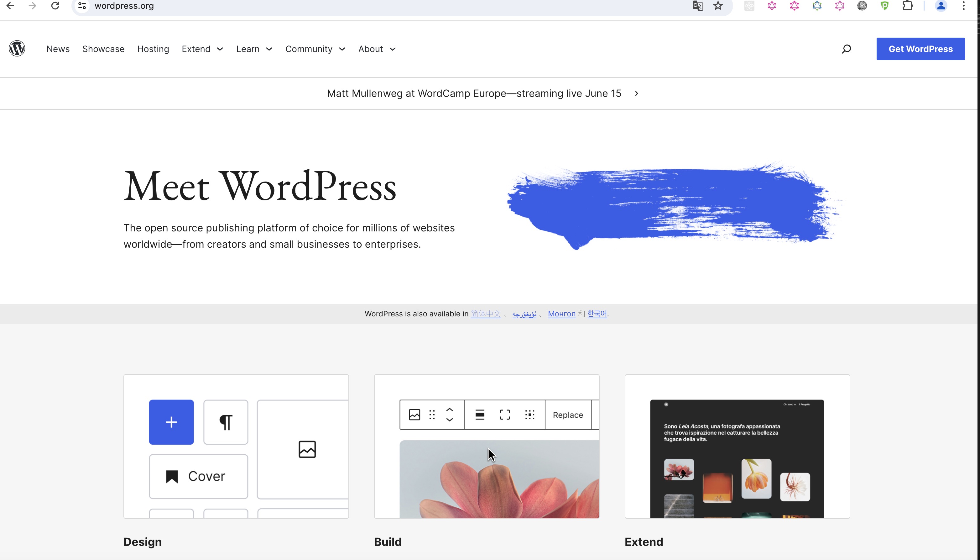Switch to the 简体中文 language link

click(x=485, y=314)
